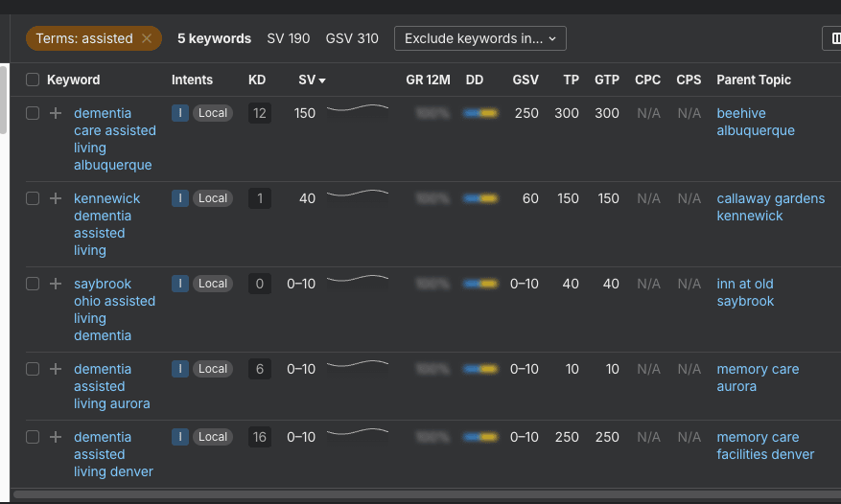The image size is (841, 504).
Task: Open the 'Exclude keywords in…' dropdown
Action: click(479, 38)
